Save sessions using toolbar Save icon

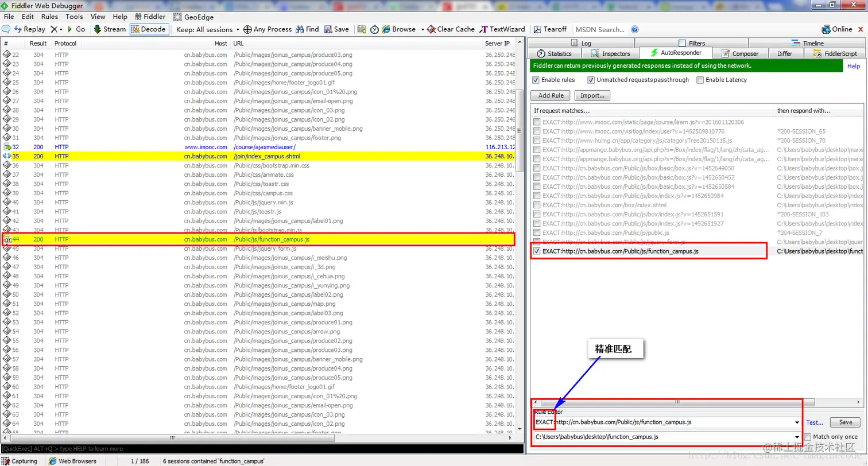point(336,29)
